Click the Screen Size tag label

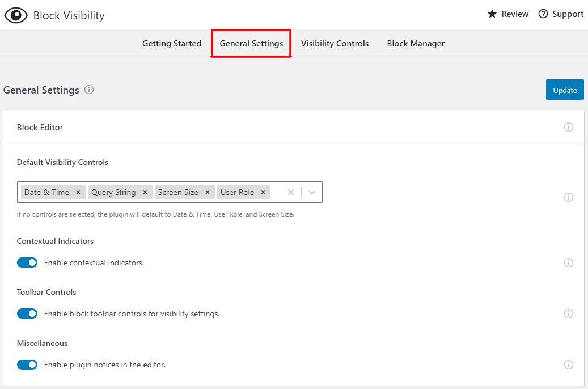pyautogui.click(x=178, y=192)
